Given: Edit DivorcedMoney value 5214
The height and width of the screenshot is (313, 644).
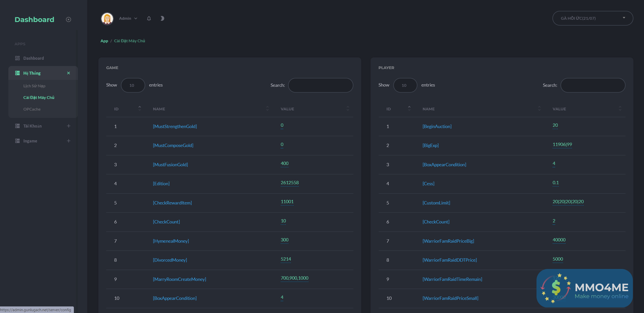Looking at the screenshot, I should [x=286, y=259].
